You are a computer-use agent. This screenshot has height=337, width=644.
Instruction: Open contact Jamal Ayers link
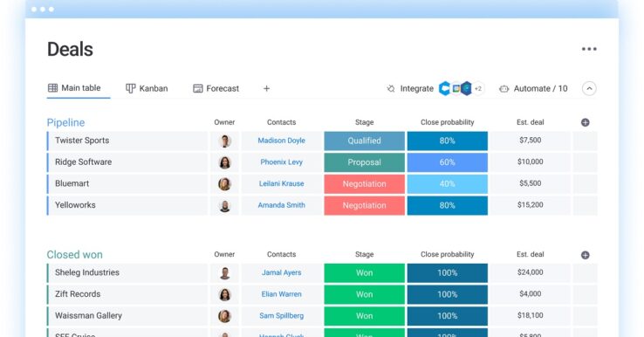pos(281,272)
